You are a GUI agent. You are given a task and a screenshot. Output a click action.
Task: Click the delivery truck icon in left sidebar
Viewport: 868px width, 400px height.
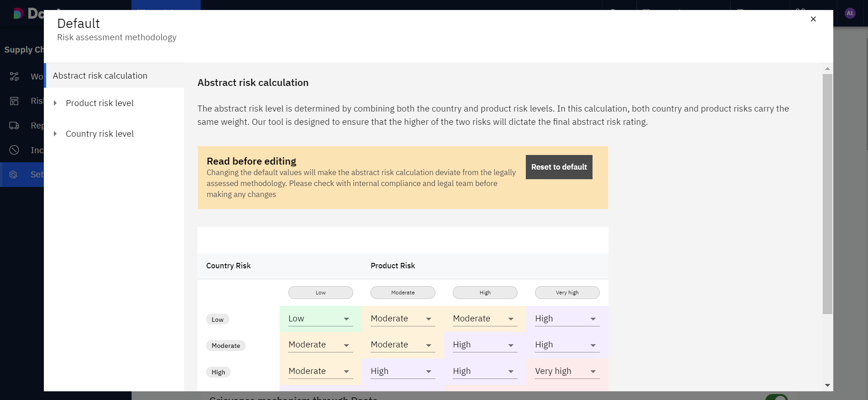click(x=15, y=126)
